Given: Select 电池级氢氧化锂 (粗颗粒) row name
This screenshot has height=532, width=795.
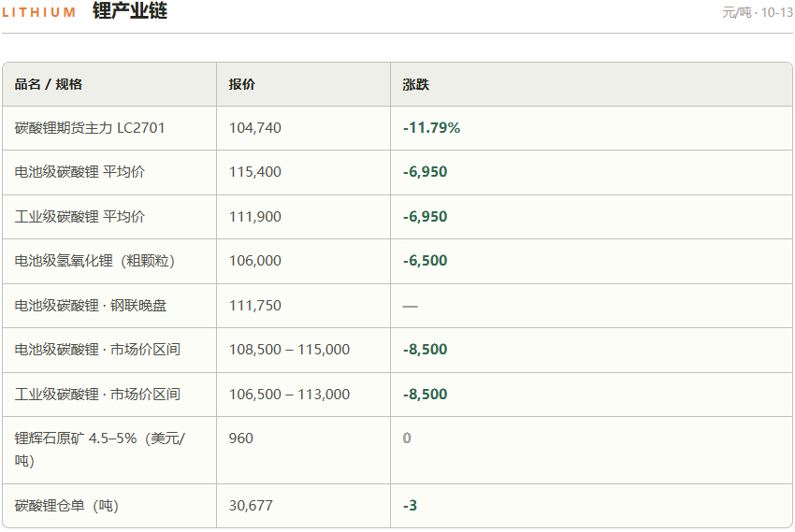Looking at the screenshot, I should point(94,261).
